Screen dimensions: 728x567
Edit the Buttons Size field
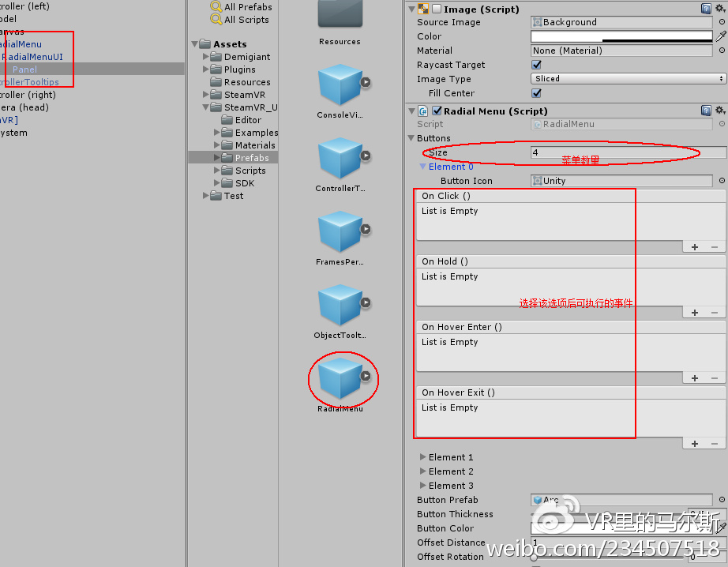point(629,152)
